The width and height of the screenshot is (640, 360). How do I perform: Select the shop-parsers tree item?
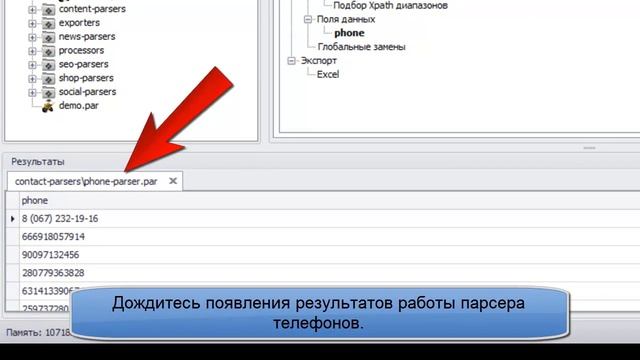click(86, 78)
